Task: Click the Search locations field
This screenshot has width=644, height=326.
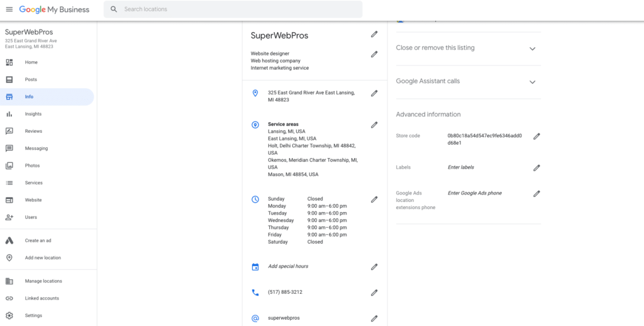Action: pyautogui.click(x=233, y=9)
